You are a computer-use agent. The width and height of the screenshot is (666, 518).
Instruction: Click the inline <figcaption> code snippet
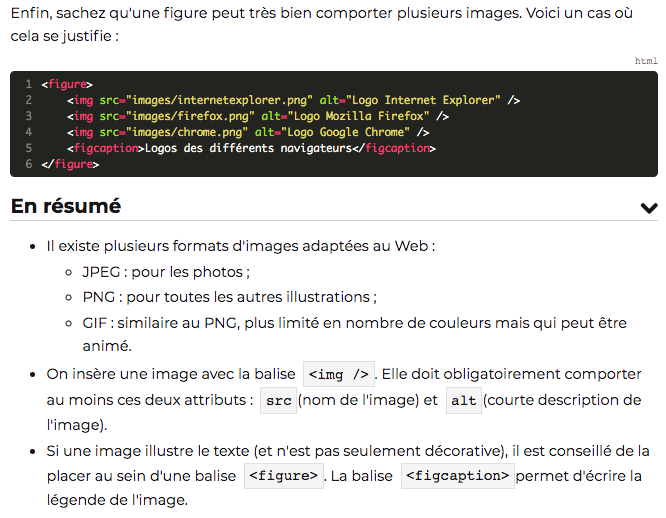click(458, 476)
